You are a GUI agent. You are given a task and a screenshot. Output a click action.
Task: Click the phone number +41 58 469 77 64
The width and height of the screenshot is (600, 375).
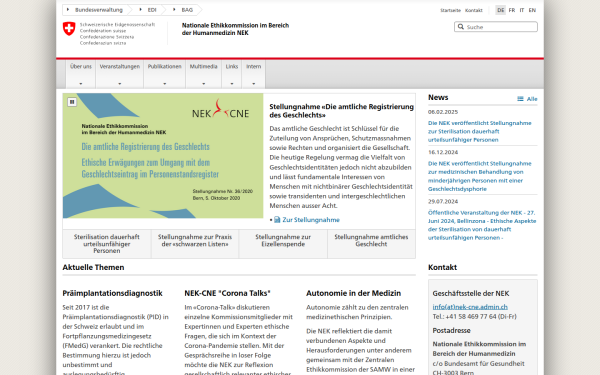click(x=471, y=316)
